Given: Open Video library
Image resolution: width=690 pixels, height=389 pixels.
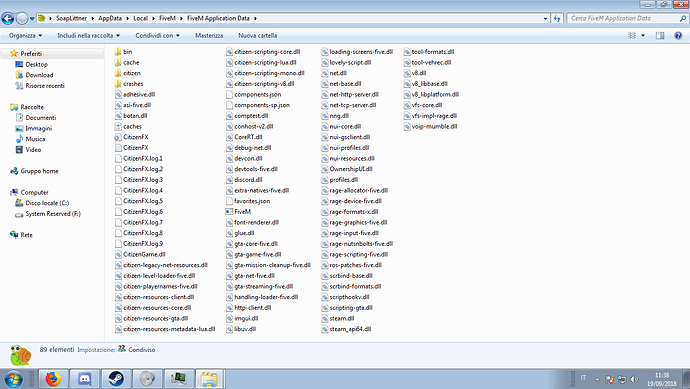Looking at the screenshot, I should 33,150.
